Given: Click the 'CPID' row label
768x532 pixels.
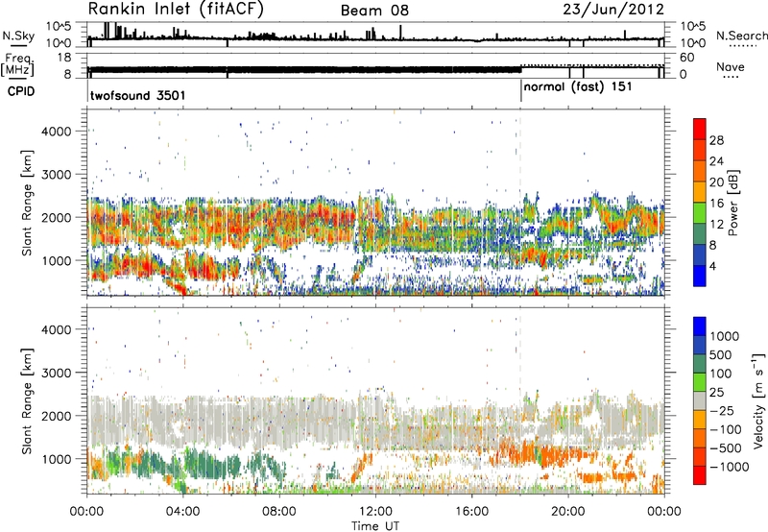Looking at the screenshot, I should click(21, 91).
